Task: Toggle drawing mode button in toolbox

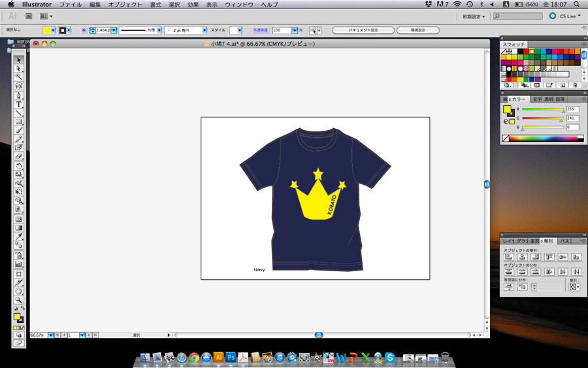Action: [18, 335]
